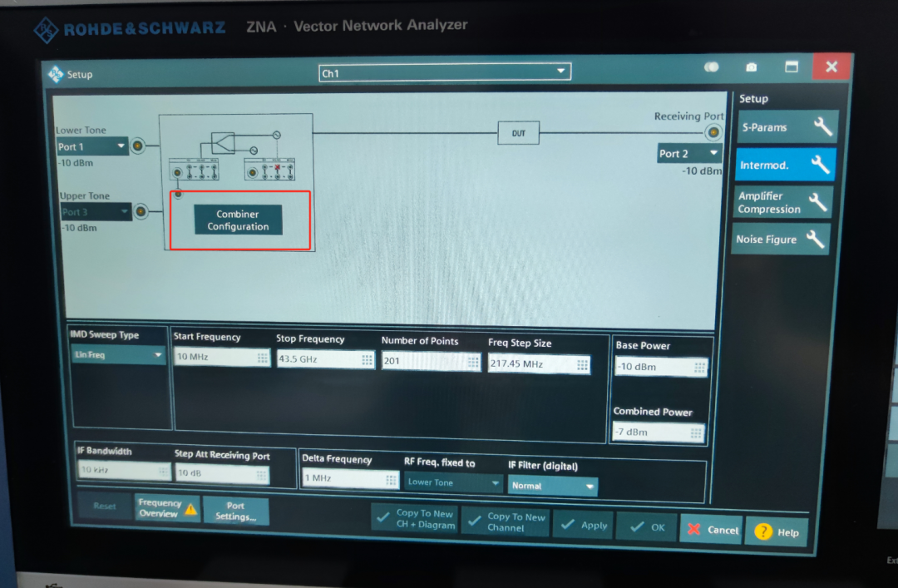This screenshot has height=588, width=898.
Task: Open the keypad icon in Base Power
Action: coord(699,368)
